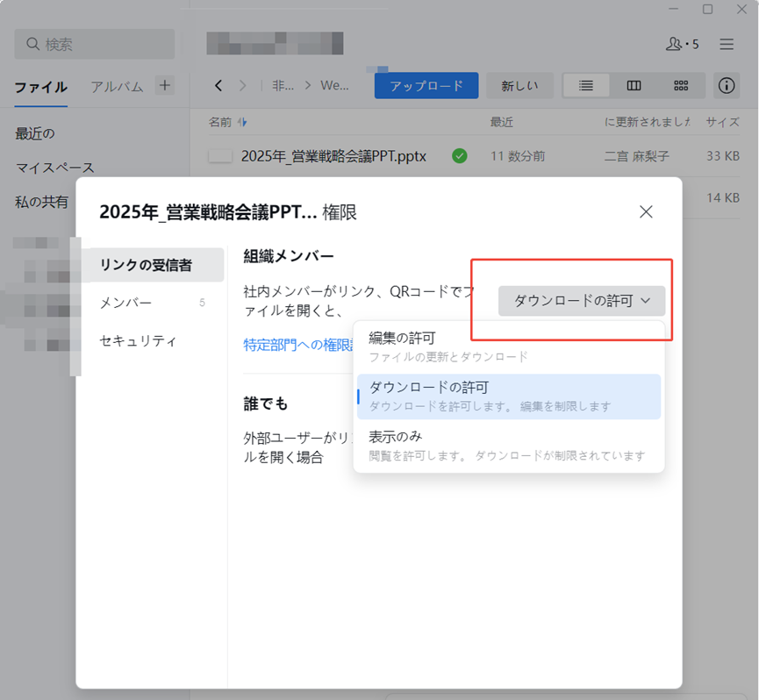Go back with the left arrow

point(218,85)
